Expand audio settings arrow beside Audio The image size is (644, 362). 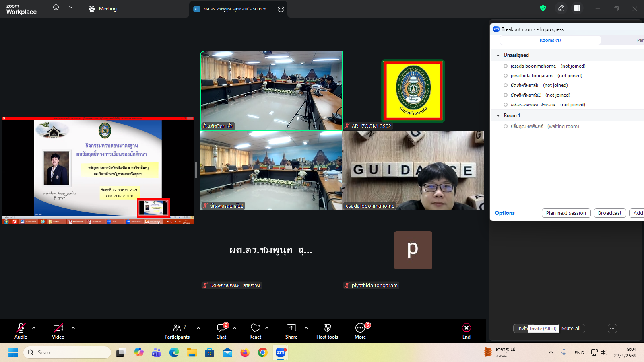tap(34, 328)
